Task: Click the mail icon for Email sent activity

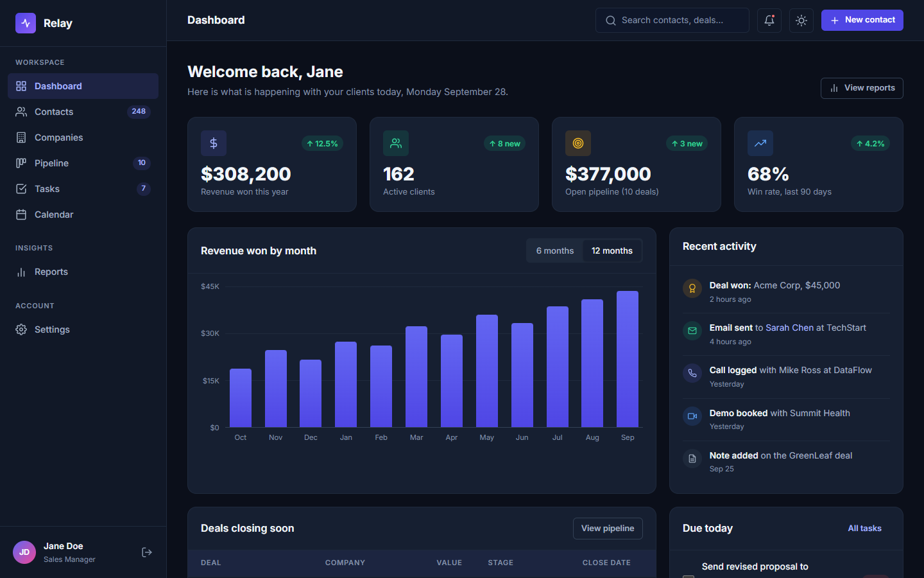Action: (692, 331)
